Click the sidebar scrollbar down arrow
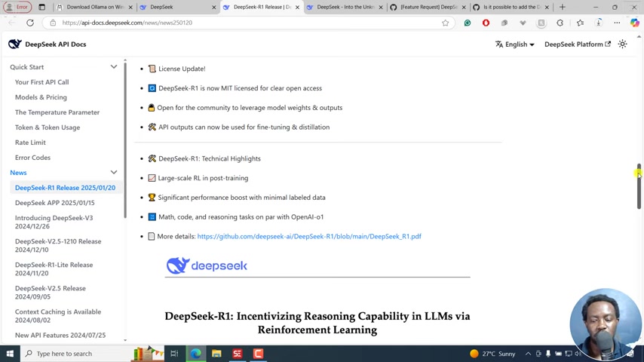Image resolution: width=644 pixels, height=362 pixels. pyautogui.click(x=125, y=340)
